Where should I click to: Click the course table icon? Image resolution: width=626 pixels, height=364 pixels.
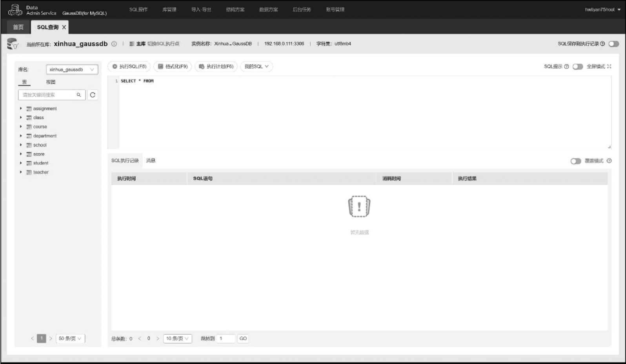tap(29, 127)
